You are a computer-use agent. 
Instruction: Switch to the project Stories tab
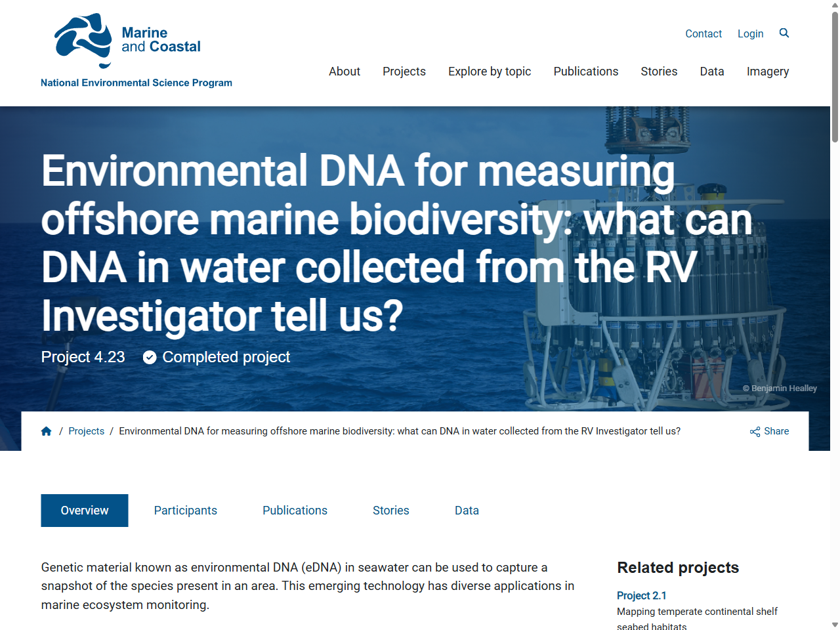[391, 511]
